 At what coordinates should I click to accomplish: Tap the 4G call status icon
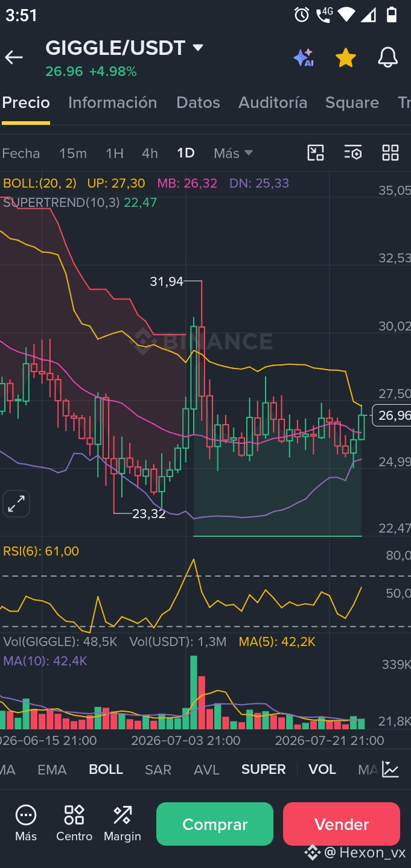[x=324, y=15]
